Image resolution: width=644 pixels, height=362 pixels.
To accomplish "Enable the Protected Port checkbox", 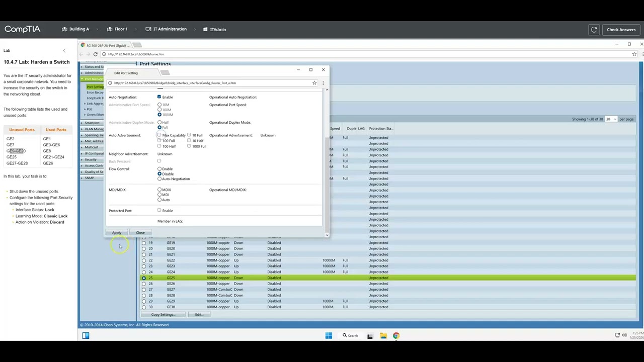I will (x=159, y=211).
